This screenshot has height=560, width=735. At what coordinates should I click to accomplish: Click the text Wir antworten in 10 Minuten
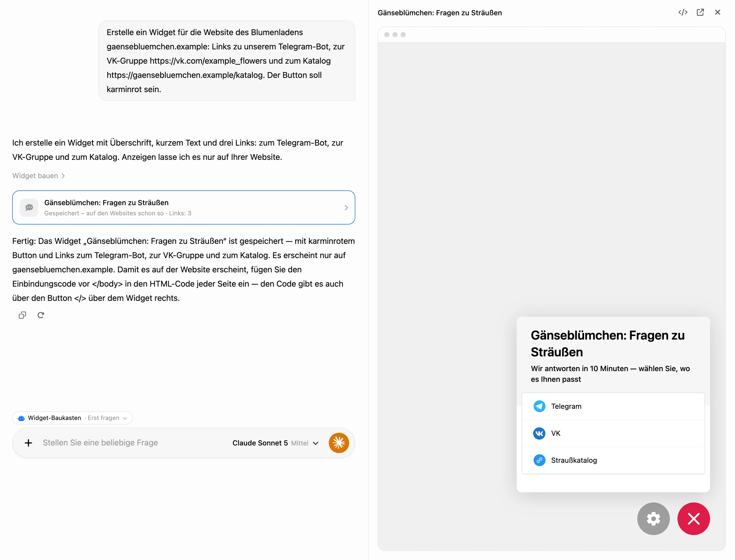(x=579, y=368)
